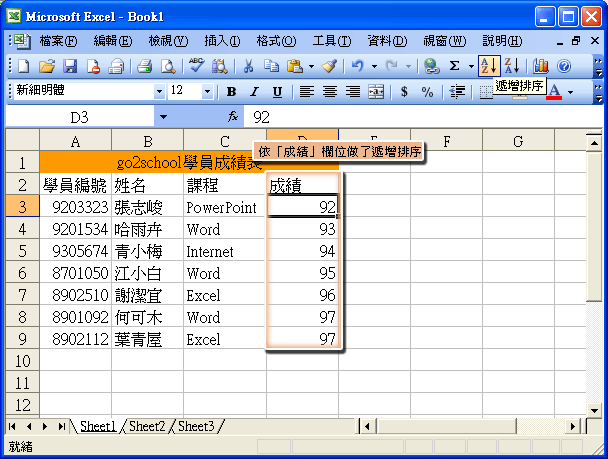Apply percent style
Screen dimensions: 608x459
pos(427,92)
